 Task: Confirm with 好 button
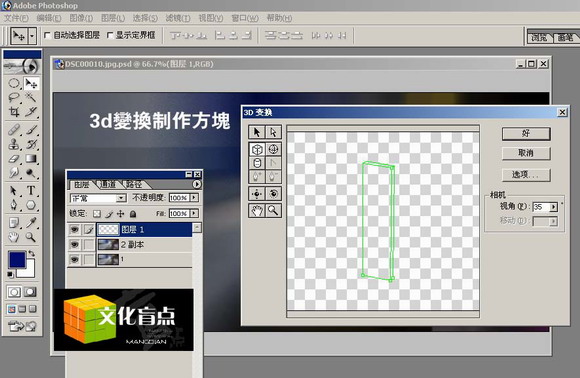526,134
